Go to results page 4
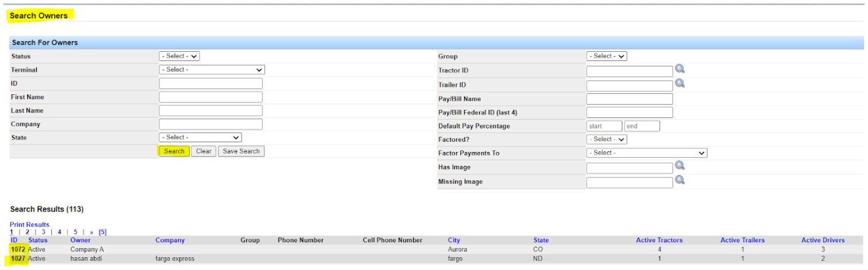 click(59, 232)
